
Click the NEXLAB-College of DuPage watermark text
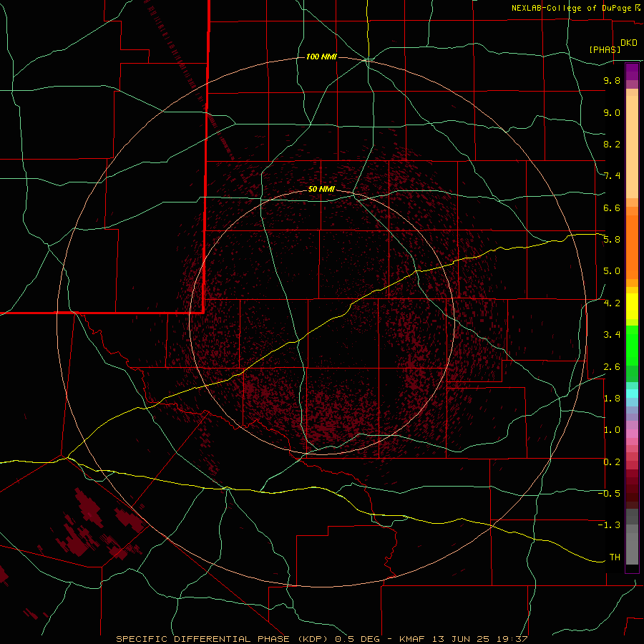(571, 8)
